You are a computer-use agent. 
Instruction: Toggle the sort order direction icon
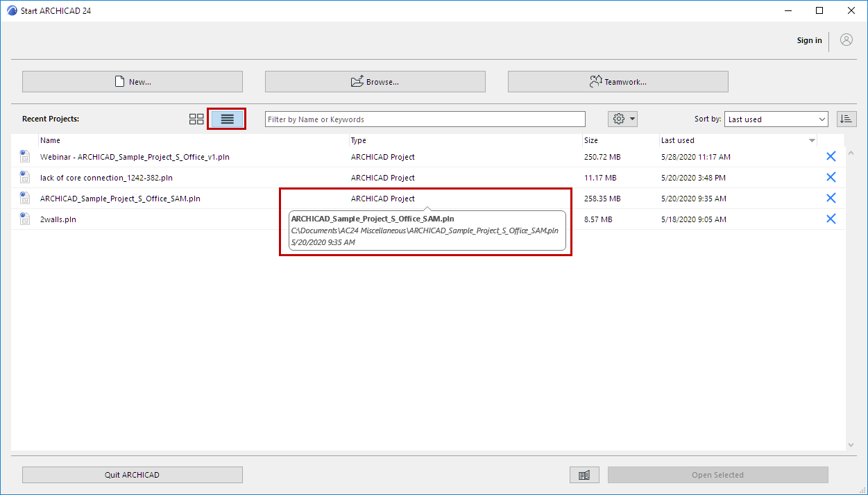[846, 119]
